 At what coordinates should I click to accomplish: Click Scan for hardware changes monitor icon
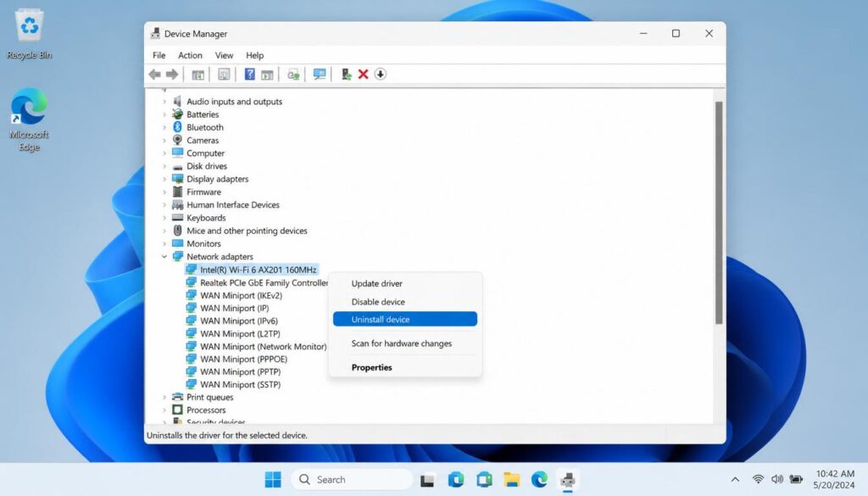coord(320,74)
